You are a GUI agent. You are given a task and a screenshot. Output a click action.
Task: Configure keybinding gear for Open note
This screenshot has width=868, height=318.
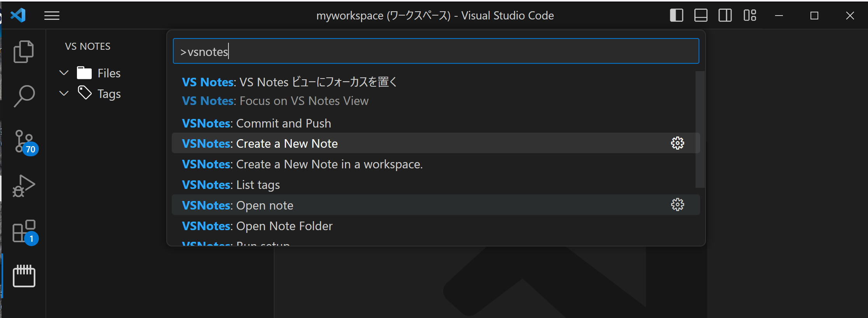(x=677, y=204)
